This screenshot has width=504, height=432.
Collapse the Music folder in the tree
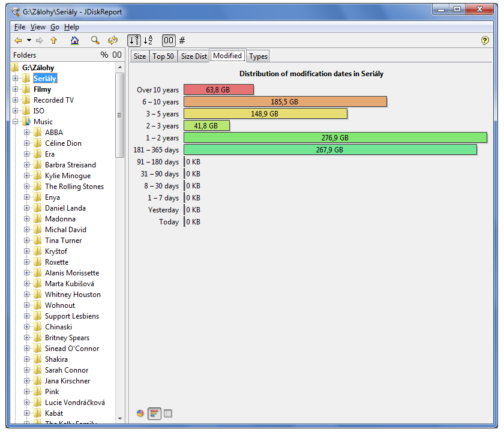(16, 122)
